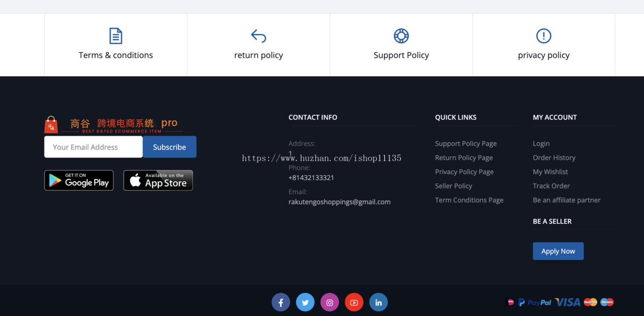Click the Subscribe button
The height and width of the screenshot is (316, 644).
170,147
